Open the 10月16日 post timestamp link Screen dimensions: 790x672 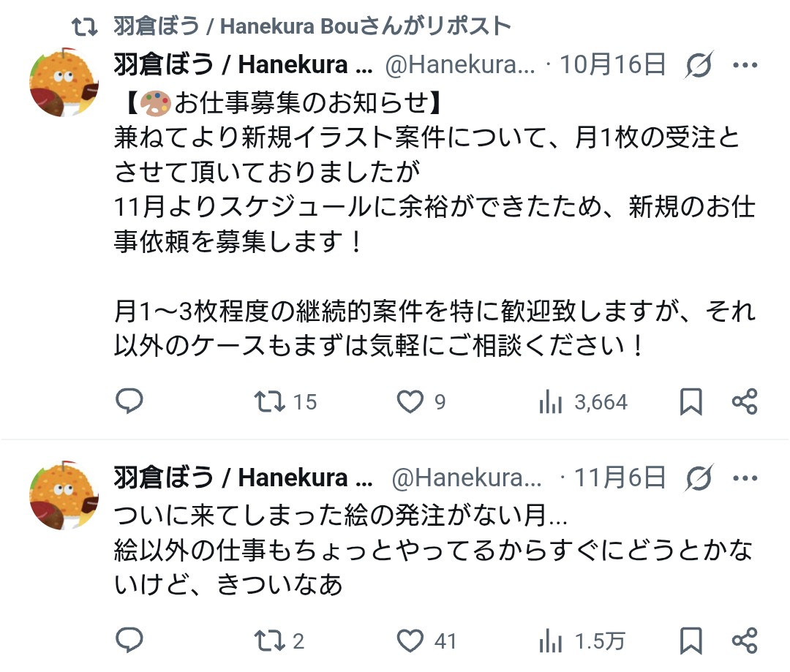point(613,66)
